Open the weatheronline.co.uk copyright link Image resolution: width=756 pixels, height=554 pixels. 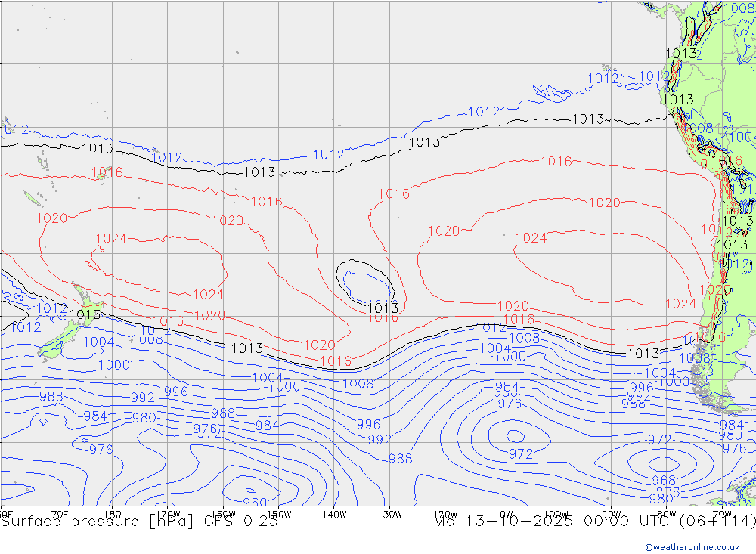click(x=692, y=546)
